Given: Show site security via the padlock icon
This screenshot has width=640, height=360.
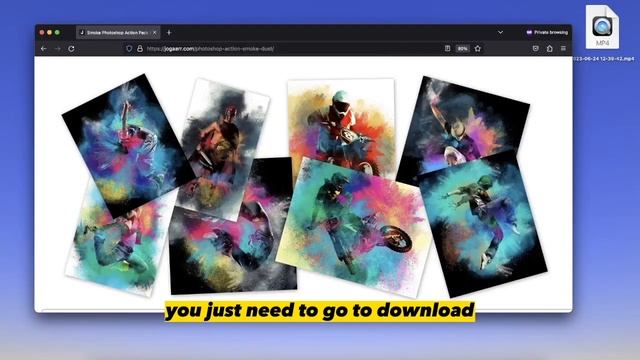Looking at the screenshot, I should 140,49.
